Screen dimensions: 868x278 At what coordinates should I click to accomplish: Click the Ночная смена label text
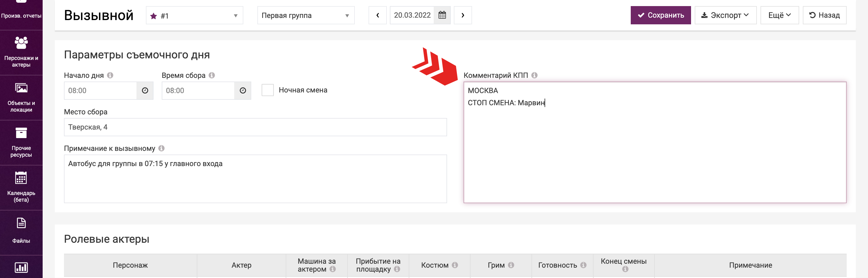(303, 90)
